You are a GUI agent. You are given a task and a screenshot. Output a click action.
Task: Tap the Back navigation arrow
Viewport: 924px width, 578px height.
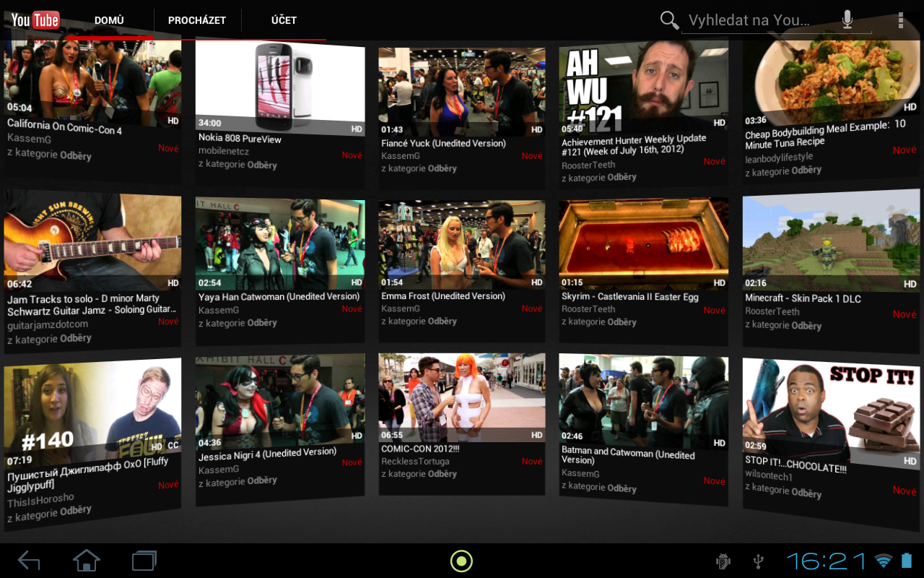point(29,560)
